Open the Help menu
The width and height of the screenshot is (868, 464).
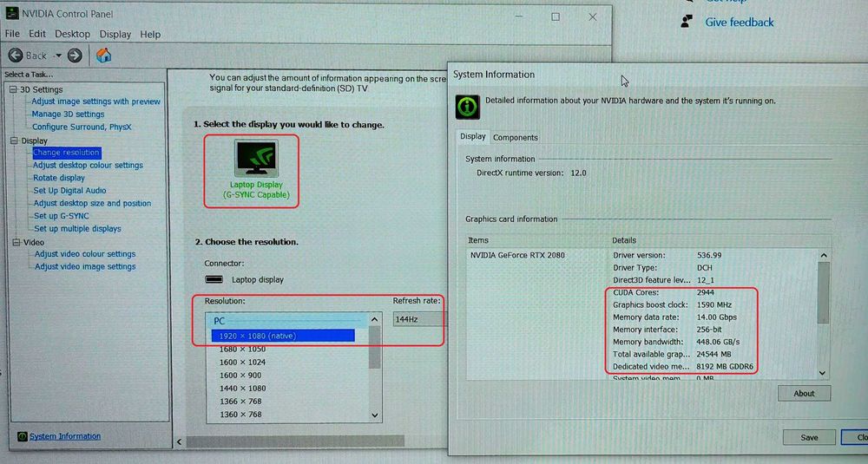[x=150, y=35]
